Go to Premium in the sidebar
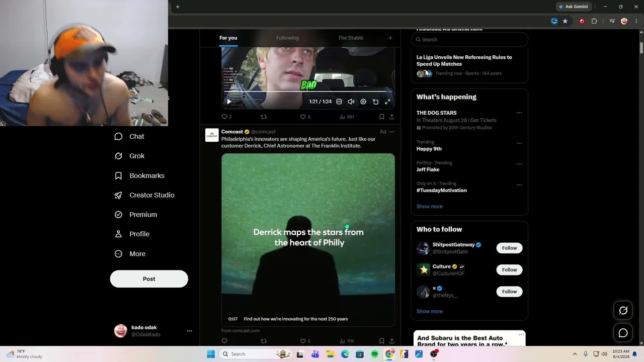 (136, 214)
